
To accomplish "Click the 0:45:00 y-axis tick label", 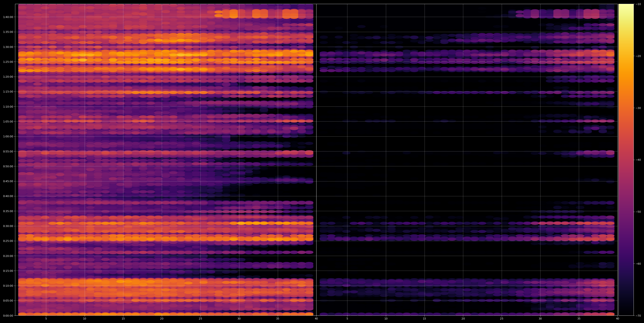I will (x=8, y=181).
